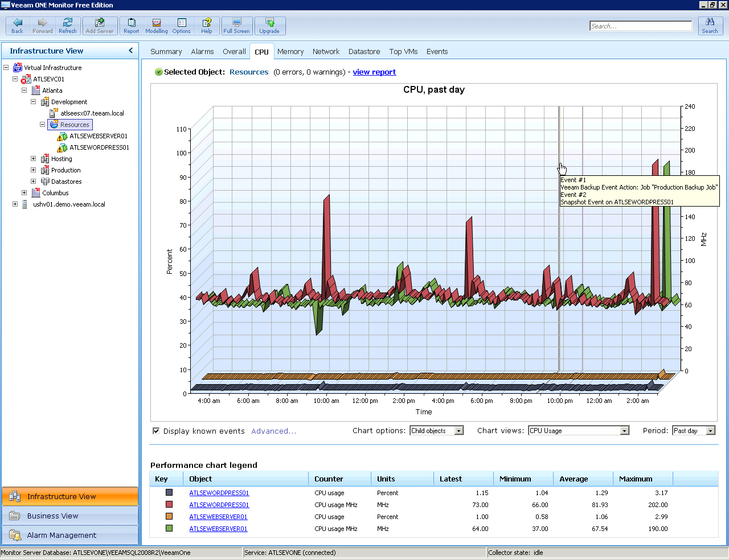Click red CPU usage MHz legend swatch
729x560 pixels.
point(169,505)
